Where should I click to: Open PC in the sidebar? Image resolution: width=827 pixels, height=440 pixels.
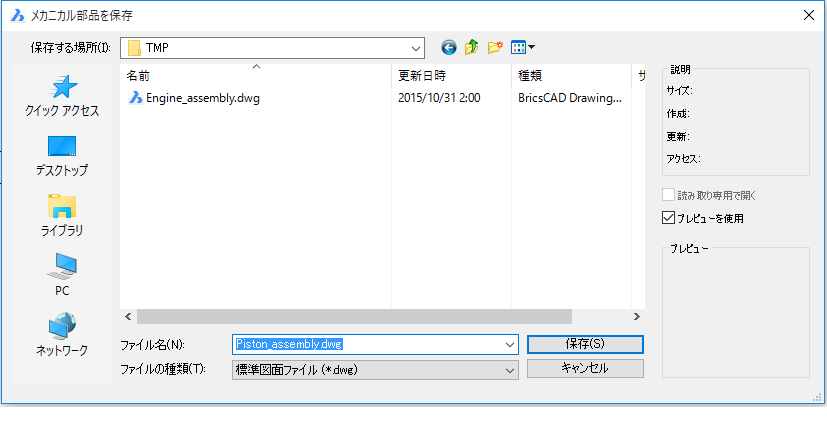[x=62, y=275]
